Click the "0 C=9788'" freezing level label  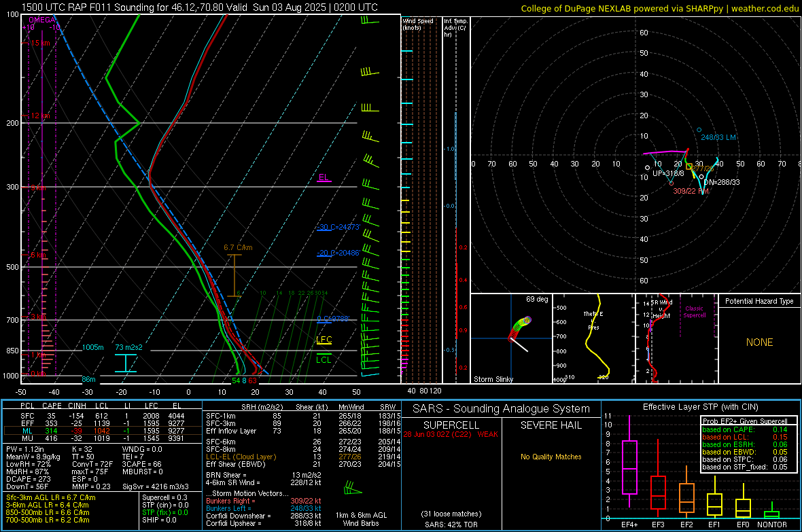[333, 319]
